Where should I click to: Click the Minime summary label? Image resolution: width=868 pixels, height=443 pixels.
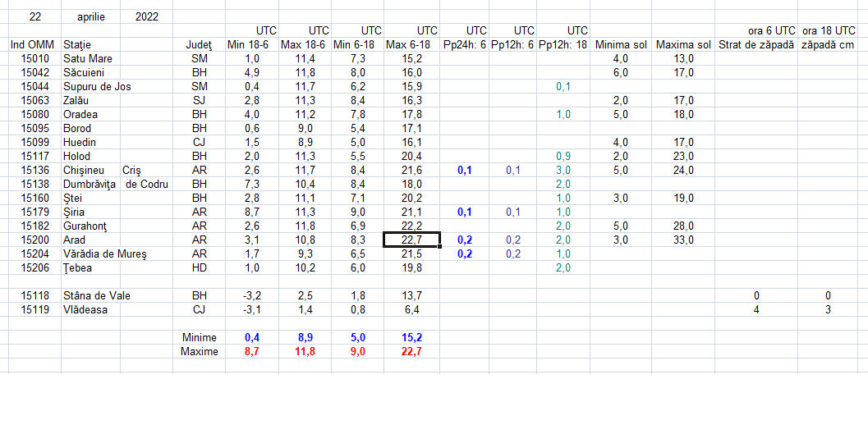click(200, 337)
